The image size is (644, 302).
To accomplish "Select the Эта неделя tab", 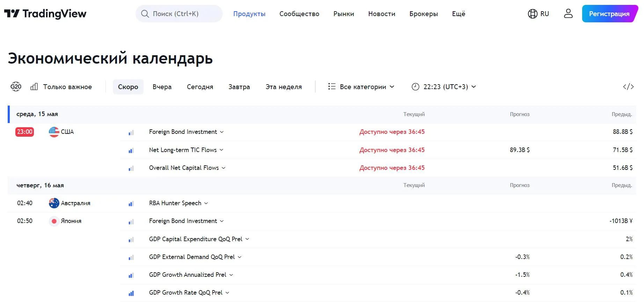I will (284, 87).
